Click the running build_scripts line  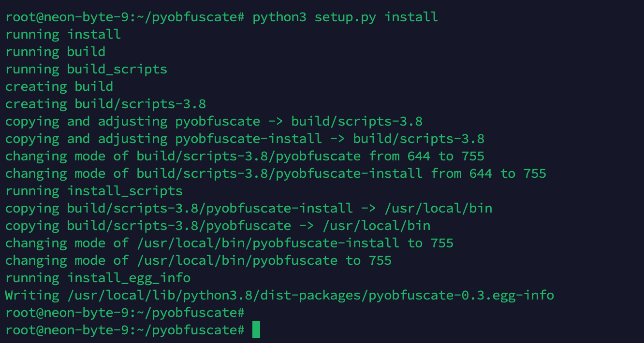point(86,69)
